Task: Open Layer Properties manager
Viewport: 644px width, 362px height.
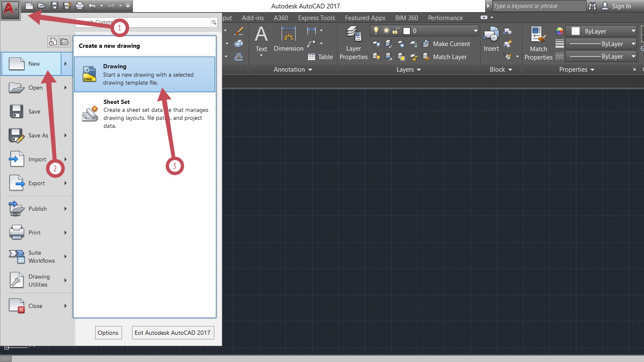Action: tap(353, 43)
